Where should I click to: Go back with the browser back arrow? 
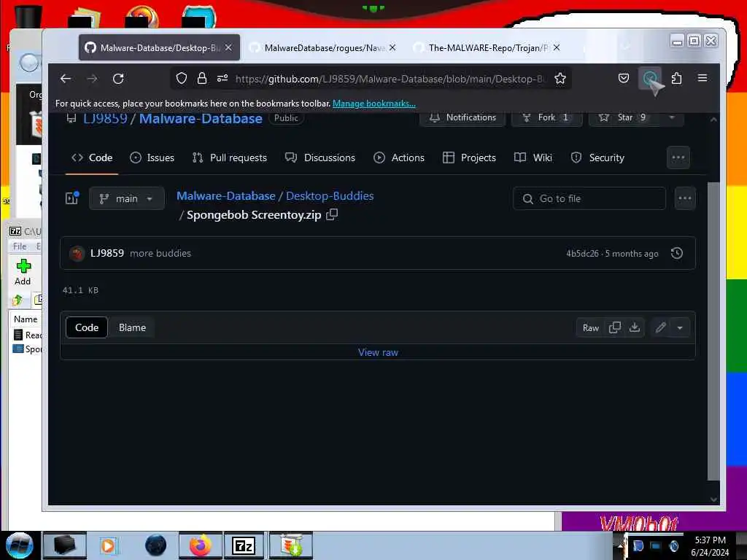coord(66,79)
